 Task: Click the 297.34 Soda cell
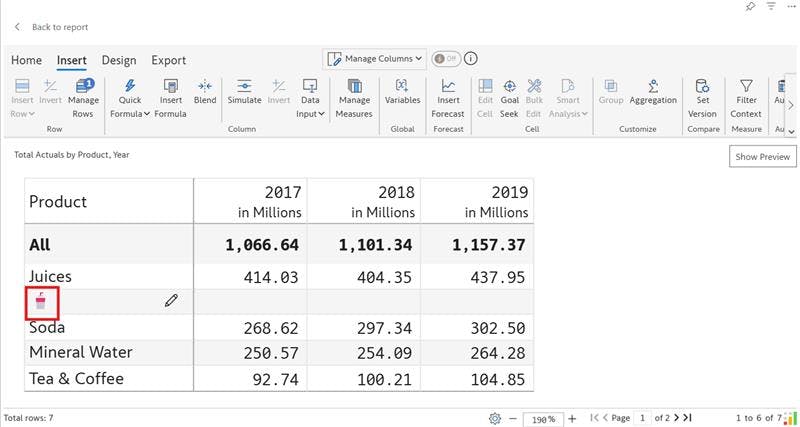364,328
